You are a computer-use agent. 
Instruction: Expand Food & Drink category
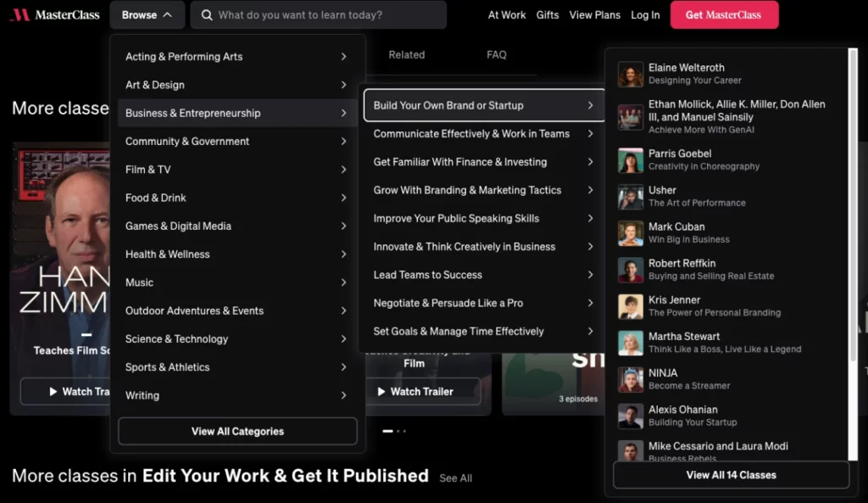point(236,198)
